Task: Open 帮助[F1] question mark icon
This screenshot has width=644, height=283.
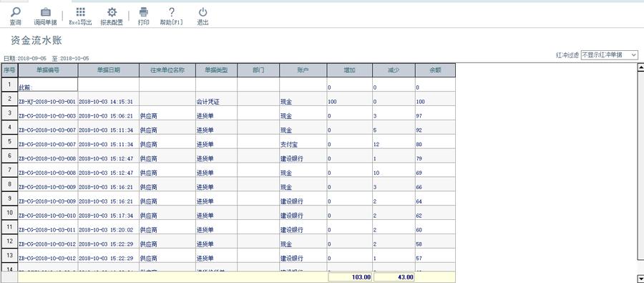Action: [x=172, y=12]
